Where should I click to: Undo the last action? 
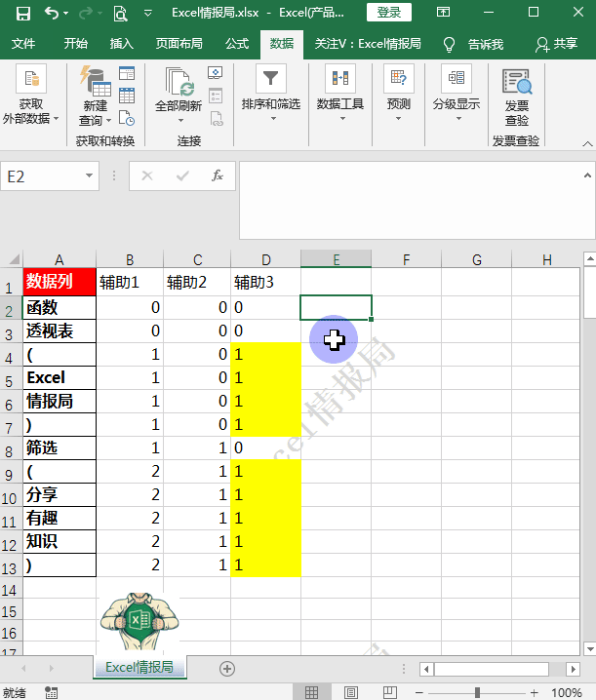52,14
